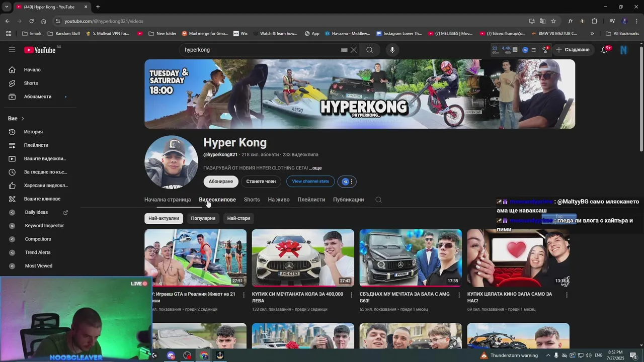Viewport: 644px width, 362px height.
Task: Show hidden bookmarks with the double chevron
Action: click(592, 34)
